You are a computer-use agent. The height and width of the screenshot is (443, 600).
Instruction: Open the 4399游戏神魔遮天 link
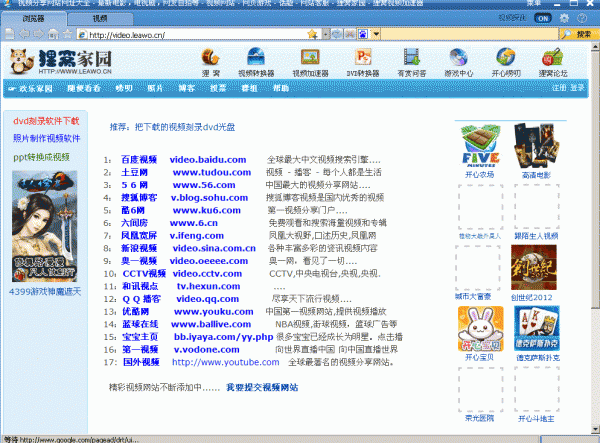(x=45, y=292)
